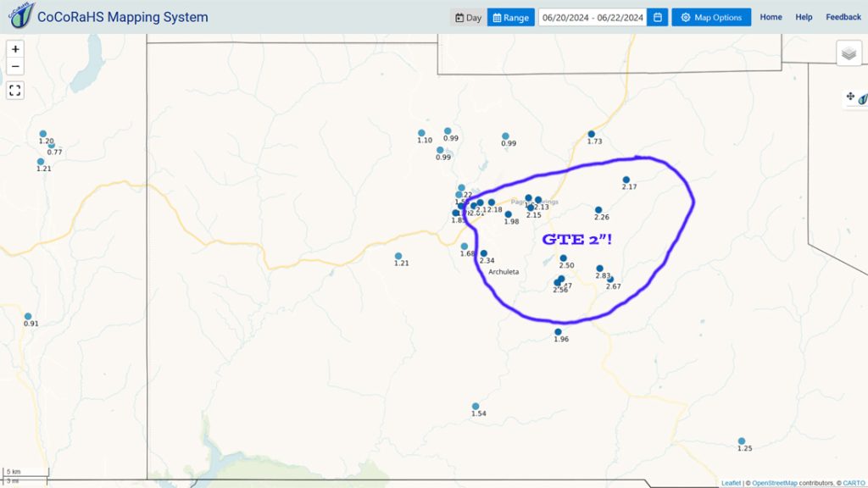Screen dimensions: 868x488
Task: Open the Map Options dropdown
Action: [x=711, y=17]
